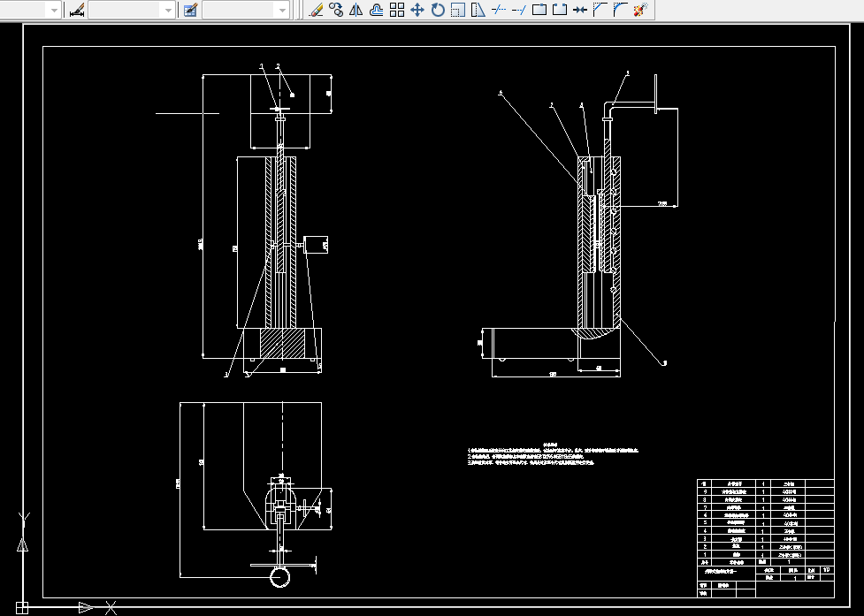
Task: Select the Chamfer tool
Action: (600, 10)
